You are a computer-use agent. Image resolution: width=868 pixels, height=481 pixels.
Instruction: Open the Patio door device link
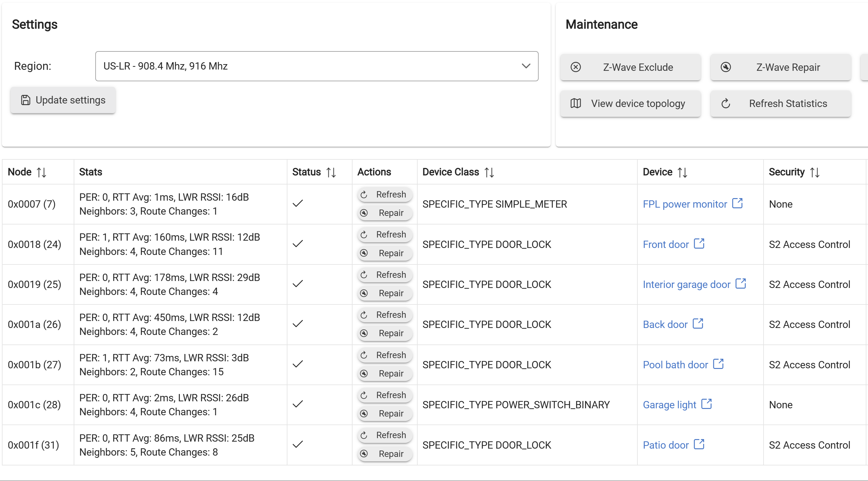(x=665, y=444)
